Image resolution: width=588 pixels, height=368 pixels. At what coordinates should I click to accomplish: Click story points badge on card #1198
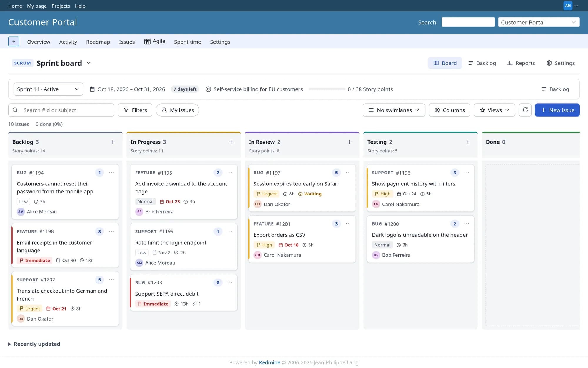click(99, 231)
